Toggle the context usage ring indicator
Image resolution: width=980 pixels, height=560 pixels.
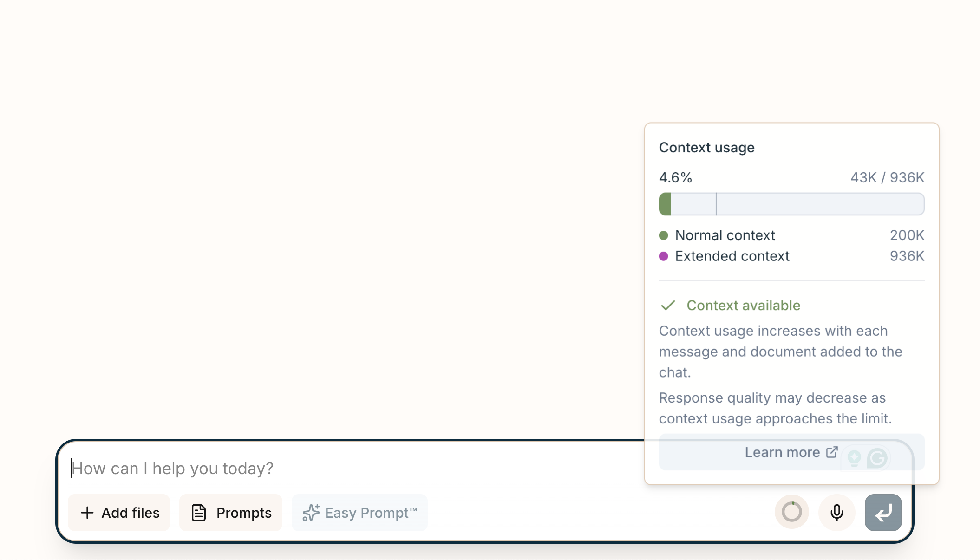(x=791, y=512)
